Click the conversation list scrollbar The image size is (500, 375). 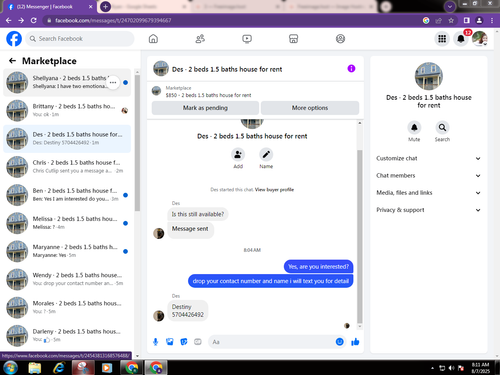point(137,143)
